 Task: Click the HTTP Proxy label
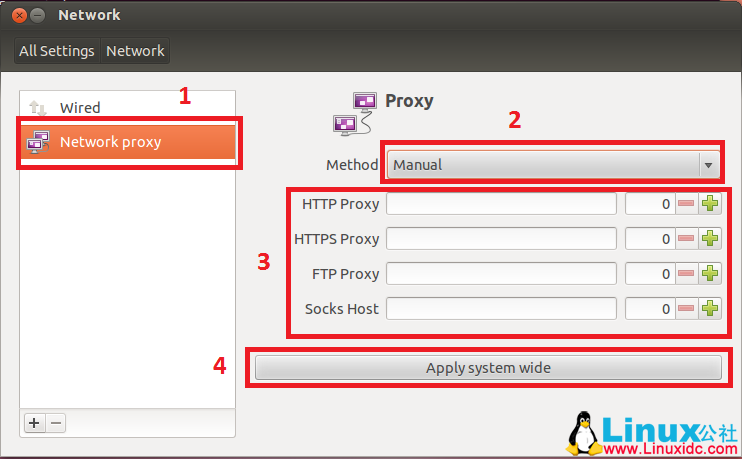341,204
